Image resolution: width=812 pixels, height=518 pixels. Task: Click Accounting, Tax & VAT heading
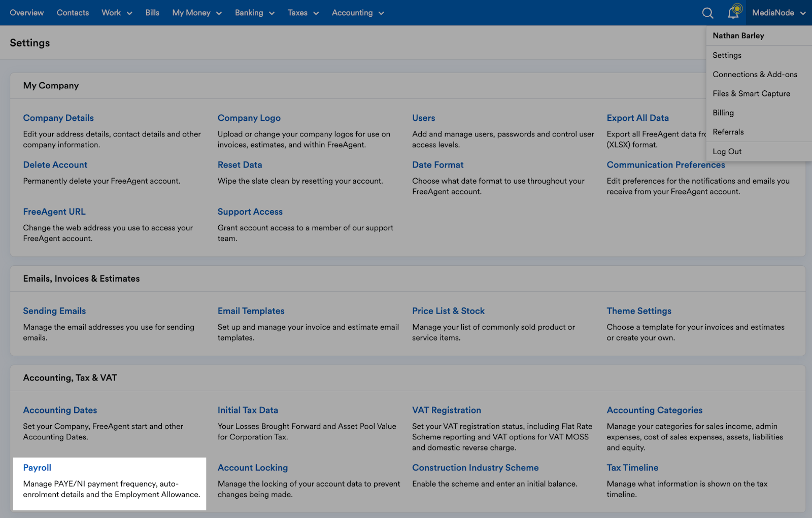click(70, 378)
